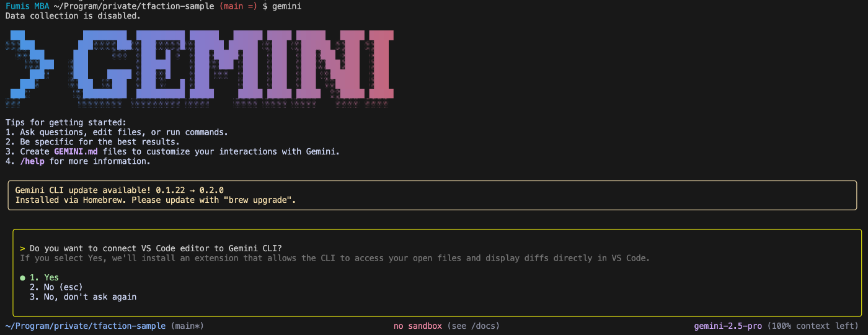Click the green selection bullet beside Yes
This screenshot has width=868, height=335.
click(x=23, y=278)
